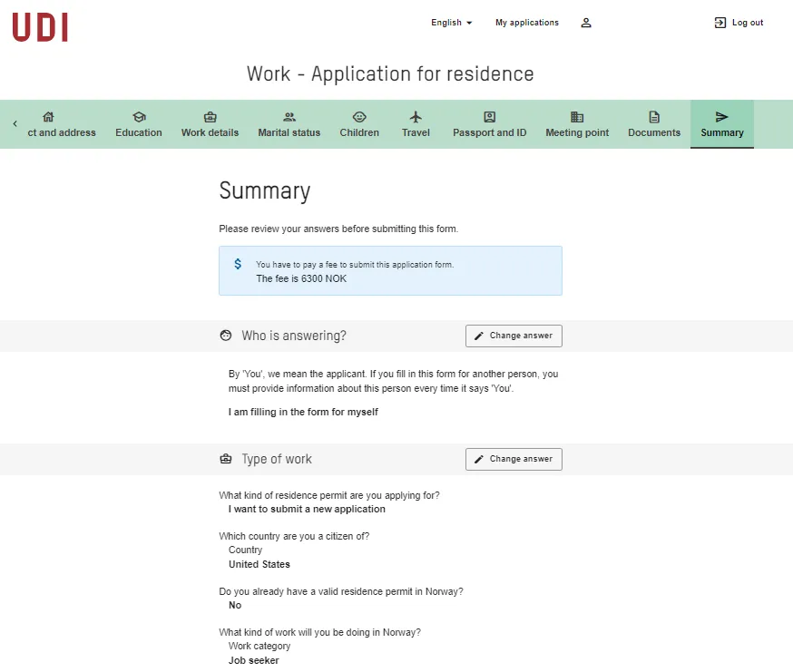Click the Summary page heading
793x672 pixels.
pos(265,191)
